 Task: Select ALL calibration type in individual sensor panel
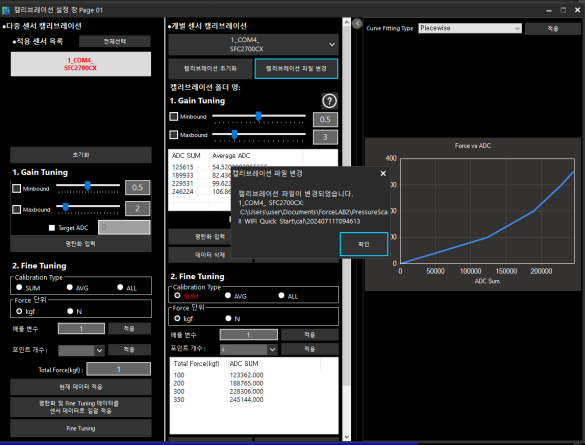[x=281, y=295]
